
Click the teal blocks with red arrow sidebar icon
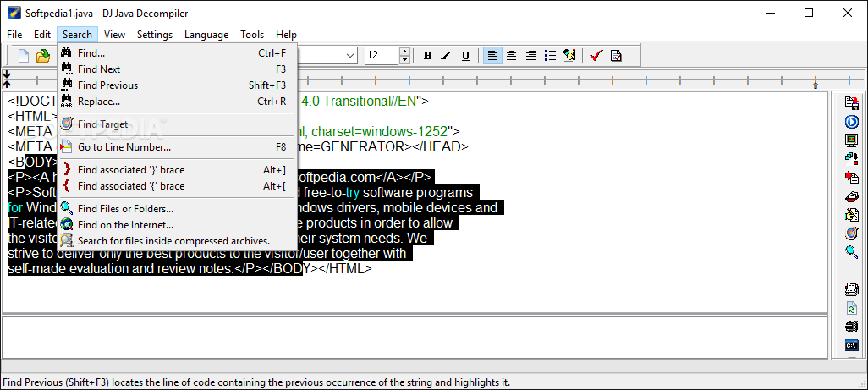tap(851, 159)
